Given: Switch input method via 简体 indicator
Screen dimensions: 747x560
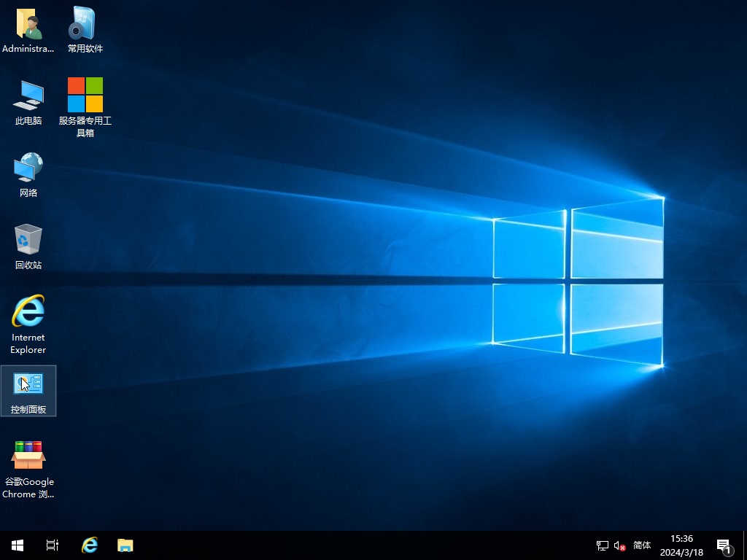Looking at the screenshot, I should coord(642,545).
